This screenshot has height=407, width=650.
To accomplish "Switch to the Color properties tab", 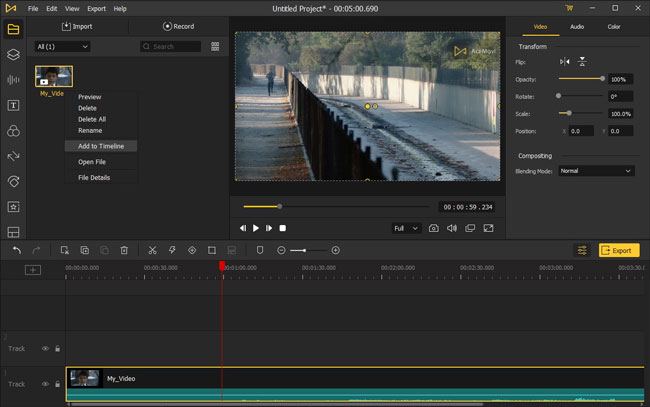I will [614, 27].
